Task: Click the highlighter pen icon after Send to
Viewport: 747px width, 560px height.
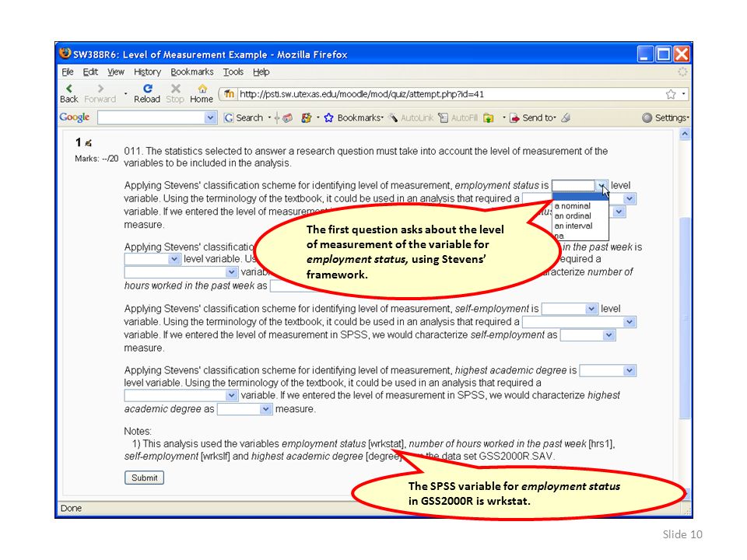Action: coord(566,117)
